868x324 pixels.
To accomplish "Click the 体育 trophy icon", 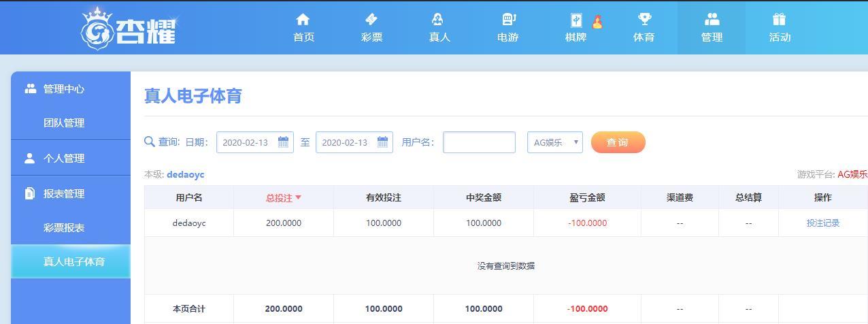I will pos(644,19).
